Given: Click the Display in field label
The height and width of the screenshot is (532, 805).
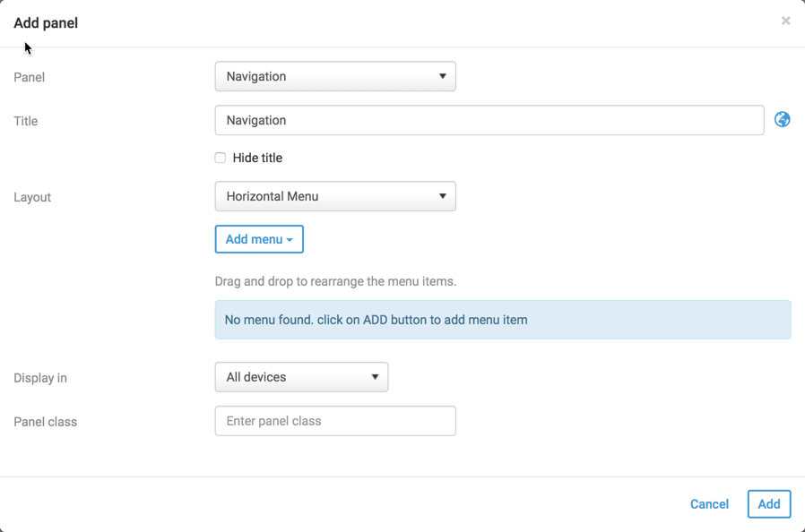Looking at the screenshot, I should (40, 379).
